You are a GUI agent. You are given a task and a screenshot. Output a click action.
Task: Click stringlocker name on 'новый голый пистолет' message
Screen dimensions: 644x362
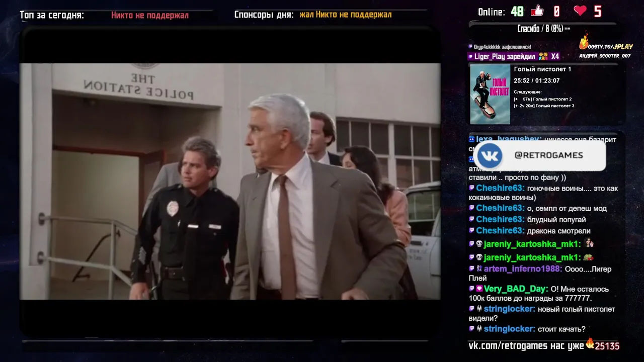pyautogui.click(x=509, y=309)
